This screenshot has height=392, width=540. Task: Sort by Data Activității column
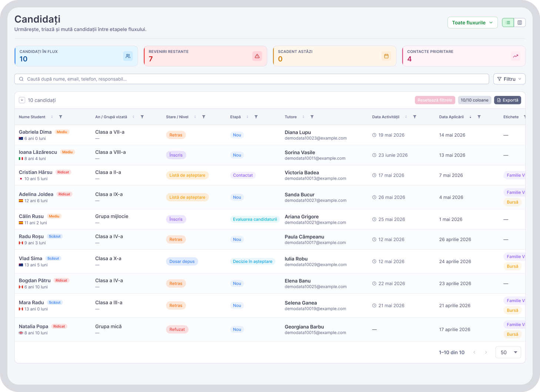coord(406,117)
